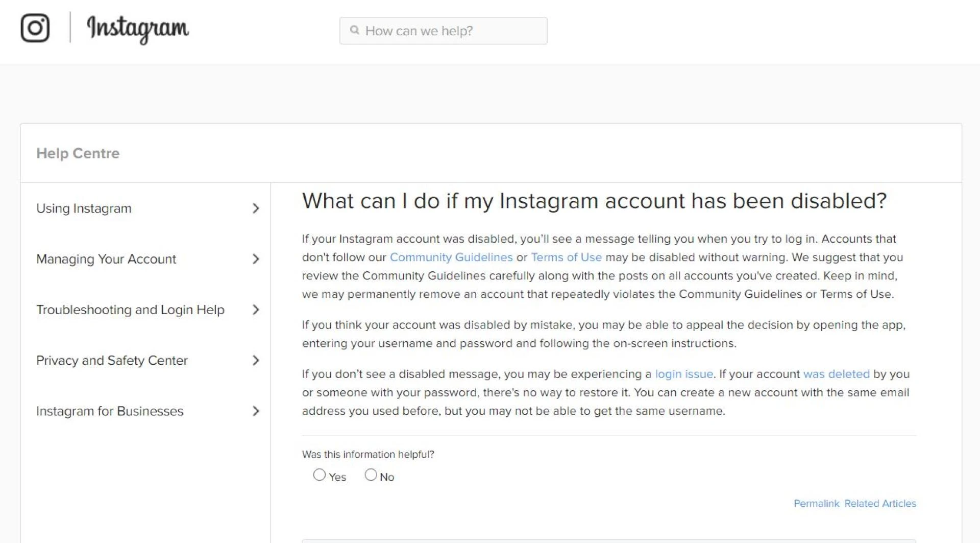Click the Instagram wordmark logo
The height and width of the screenshot is (543, 980).
137,29
